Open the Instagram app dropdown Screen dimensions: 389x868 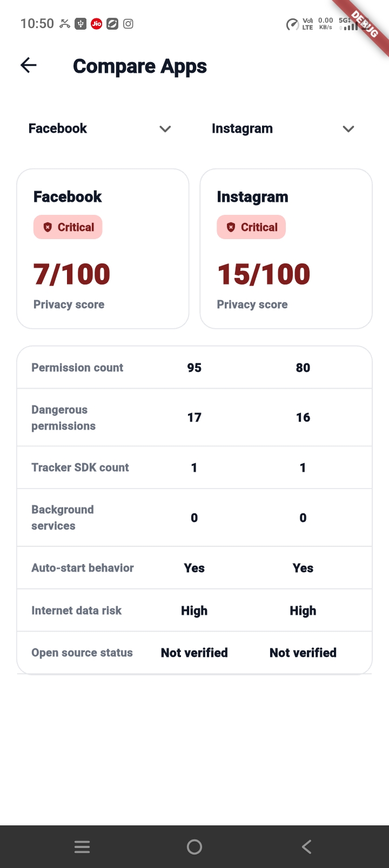coord(283,128)
